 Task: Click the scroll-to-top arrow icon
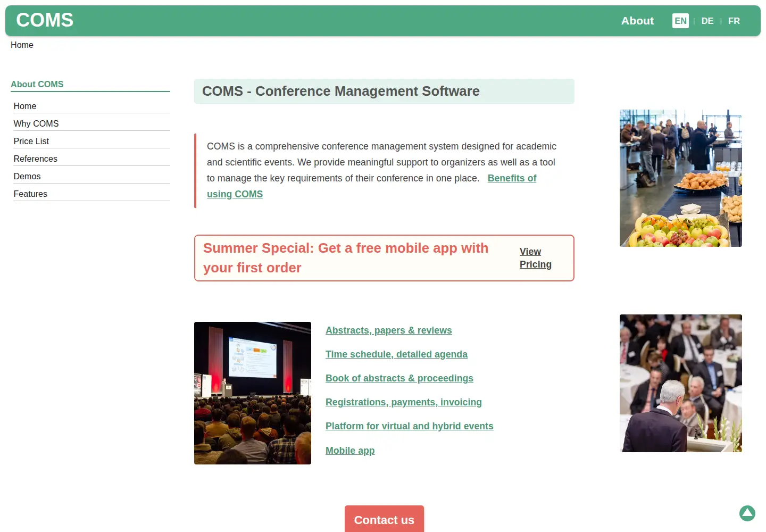[x=747, y=513]
